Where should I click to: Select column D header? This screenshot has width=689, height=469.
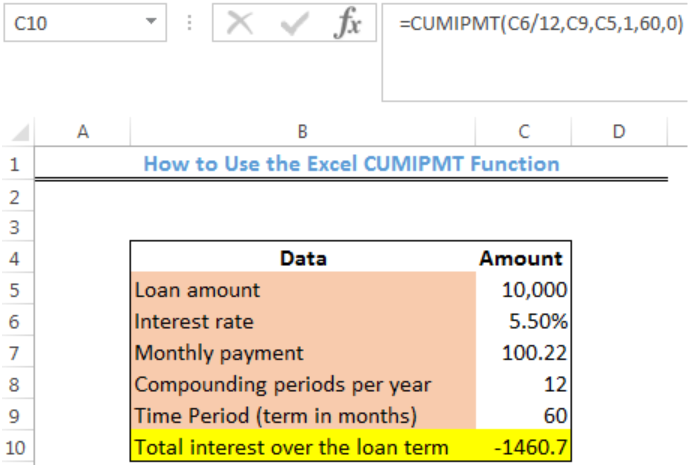coord(619,131)
